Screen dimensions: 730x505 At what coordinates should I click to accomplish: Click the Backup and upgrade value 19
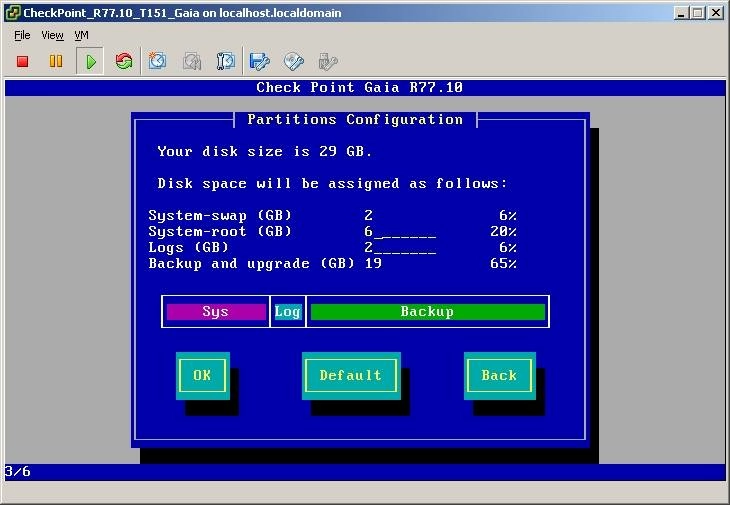tap(373, 263)
